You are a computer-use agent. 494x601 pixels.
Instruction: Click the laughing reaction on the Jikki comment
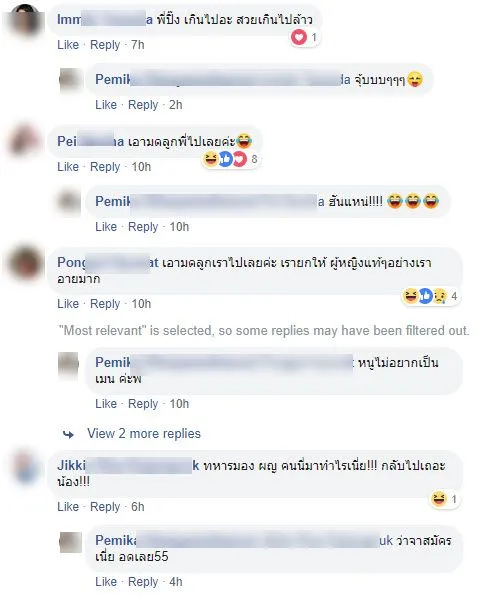(x=438, y=499)
